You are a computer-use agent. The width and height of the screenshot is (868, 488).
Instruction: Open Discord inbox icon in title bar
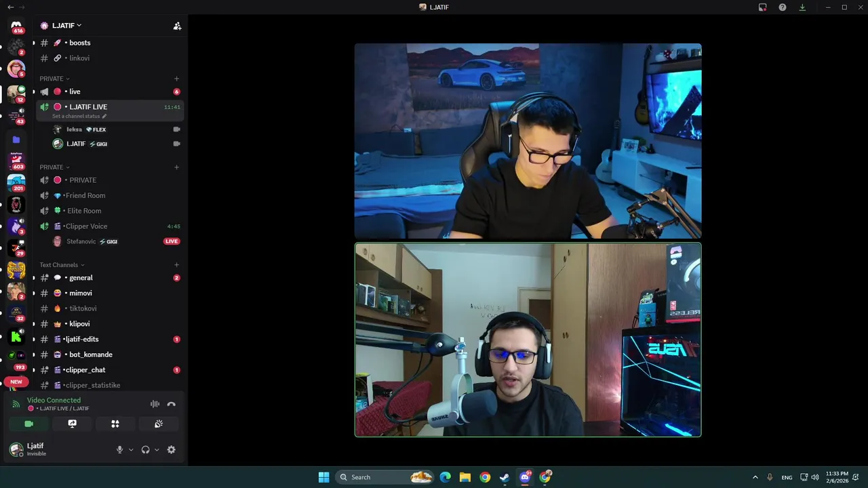pyautogui.click(x=763, y=7)
